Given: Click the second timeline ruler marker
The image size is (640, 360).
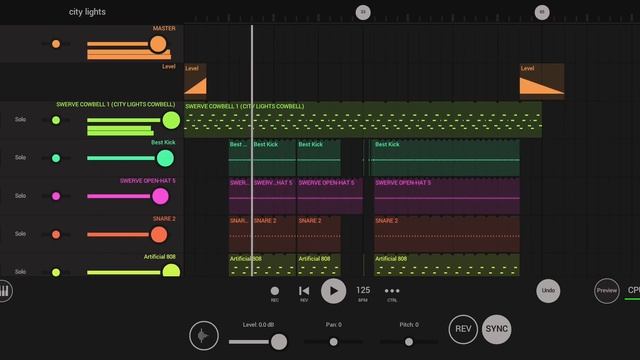Looking at the screenshot, I should [542, 12].
